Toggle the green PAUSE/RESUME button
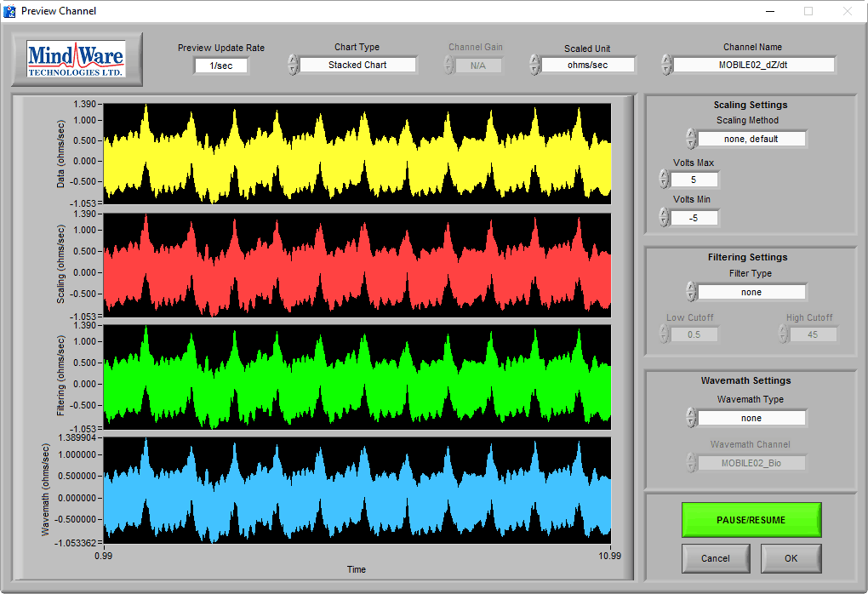This screenshot has height=594, width=868. click(x=751, y=520)
